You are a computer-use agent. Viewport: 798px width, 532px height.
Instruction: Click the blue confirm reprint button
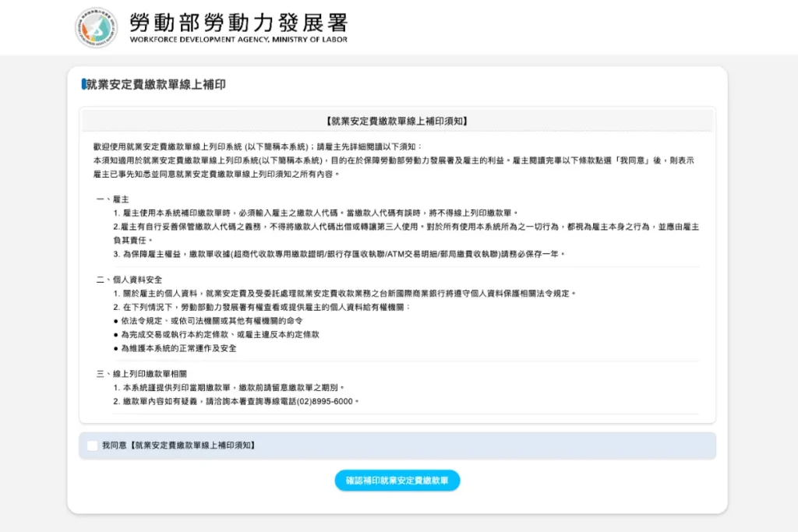398,481
